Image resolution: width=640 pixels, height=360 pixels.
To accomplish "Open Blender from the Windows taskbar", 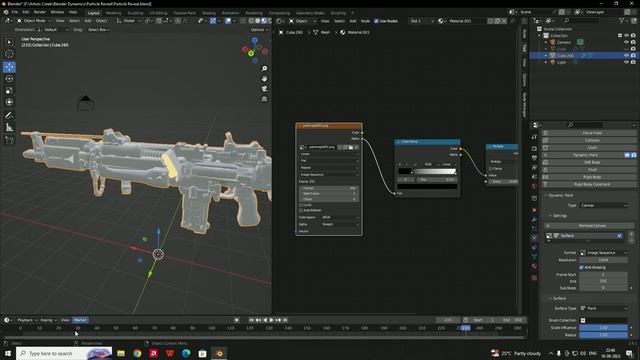I will coord(219,353).
